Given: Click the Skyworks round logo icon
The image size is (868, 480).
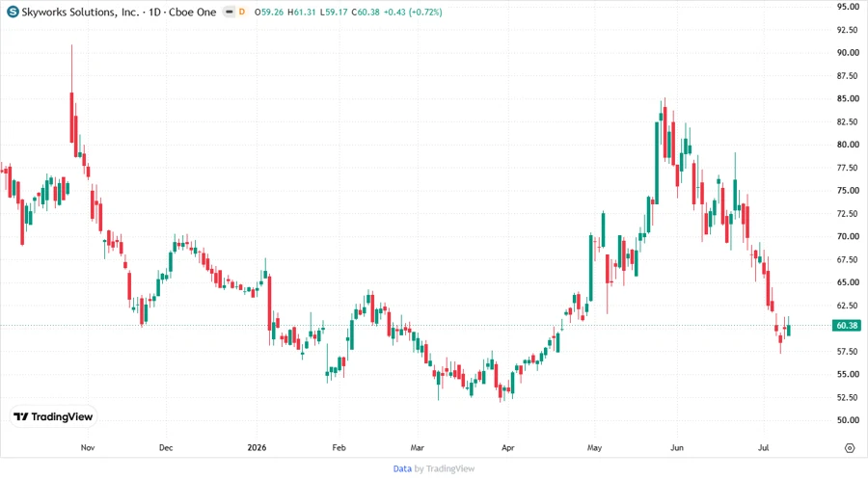Looking at the screenshot, I should tap(13, 12).
